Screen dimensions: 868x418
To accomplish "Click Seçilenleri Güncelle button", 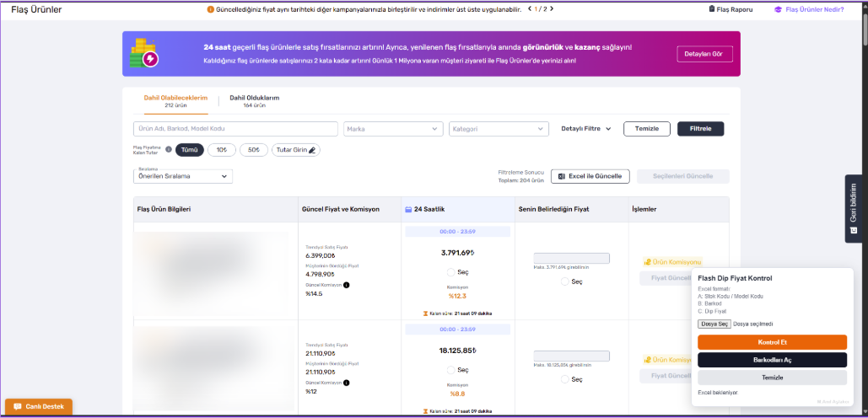I will coord(683,176).
